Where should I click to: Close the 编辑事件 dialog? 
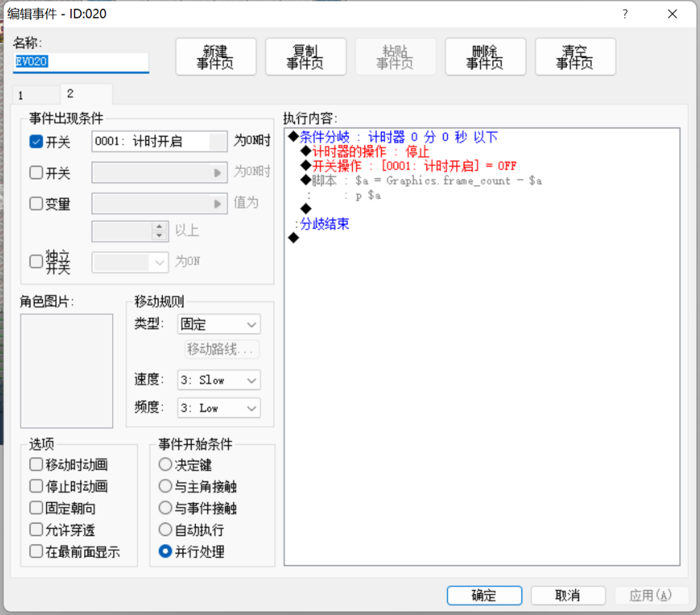(672, 14)
